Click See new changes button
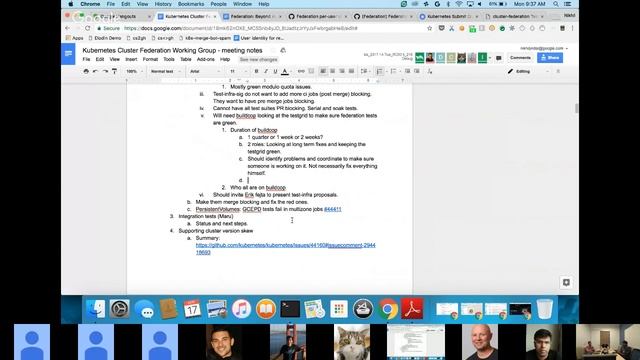 tap(258, 60)
